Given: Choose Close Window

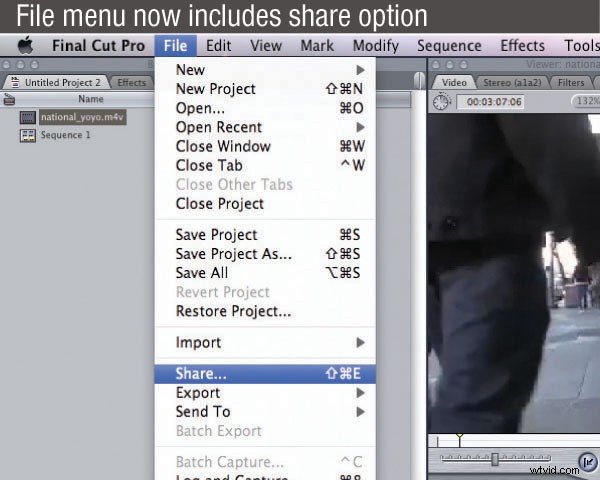Looking at the screenshot, I should coord(265,146).
